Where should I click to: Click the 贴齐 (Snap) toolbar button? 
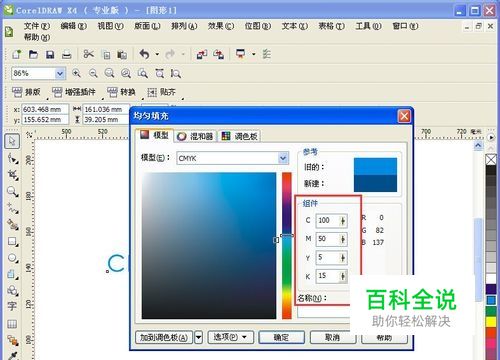(x=161, y=92)
